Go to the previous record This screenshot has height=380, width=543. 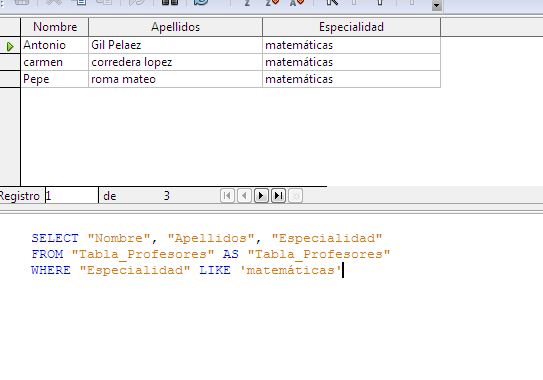pos(244,196)
